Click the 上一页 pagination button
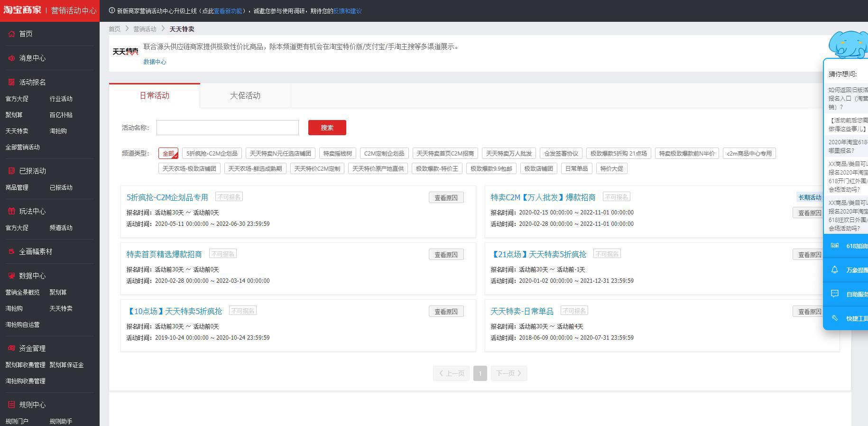The image size is (868, 426). tap(451, 373)
